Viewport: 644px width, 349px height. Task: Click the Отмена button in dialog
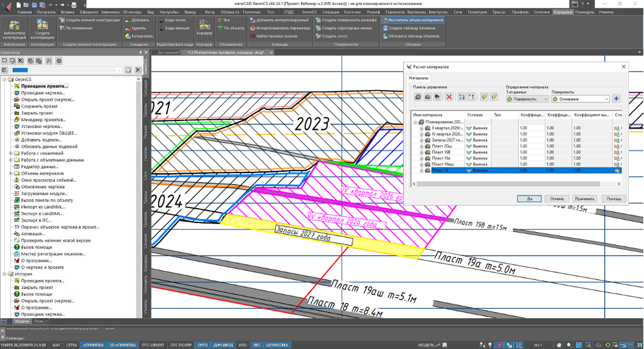[x=556, y=198]
